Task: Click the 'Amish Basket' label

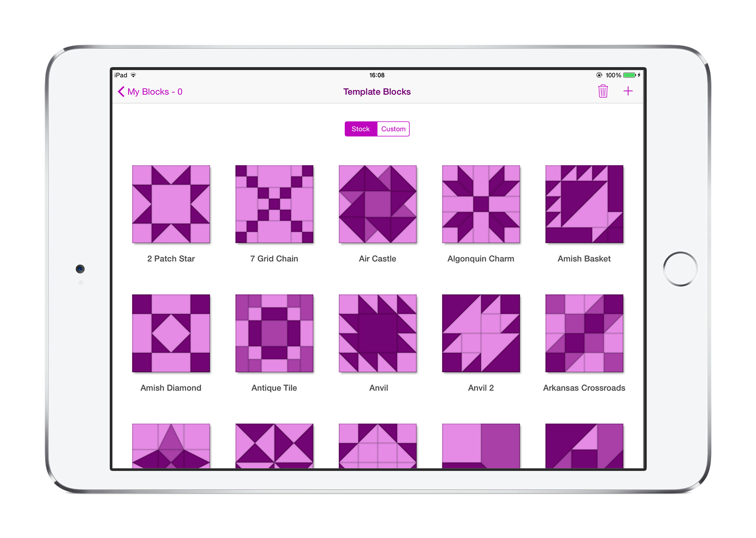Action: (x=584, y=258)
